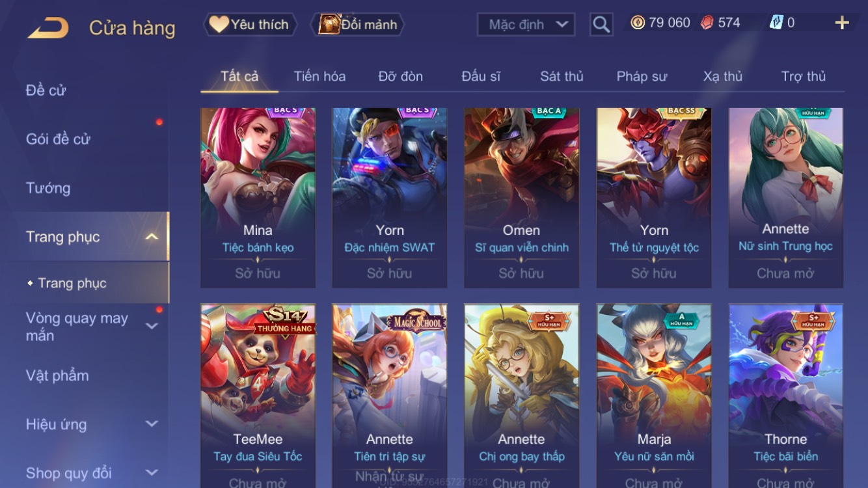Open the Mặc định sort dropdown
This screenshot has width=868, height=488.
click(526, 25)
